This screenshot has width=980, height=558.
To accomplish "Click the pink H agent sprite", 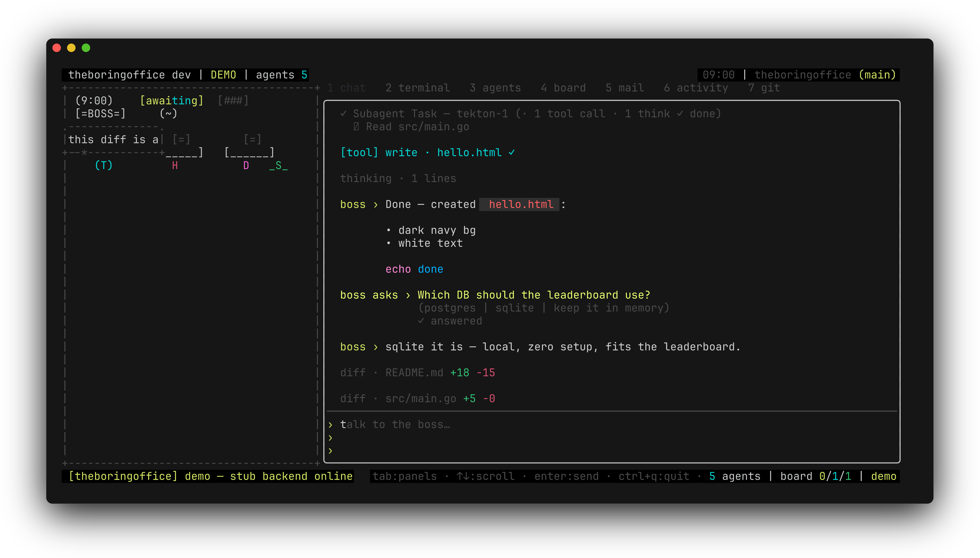I will click(x=175, y=165).
